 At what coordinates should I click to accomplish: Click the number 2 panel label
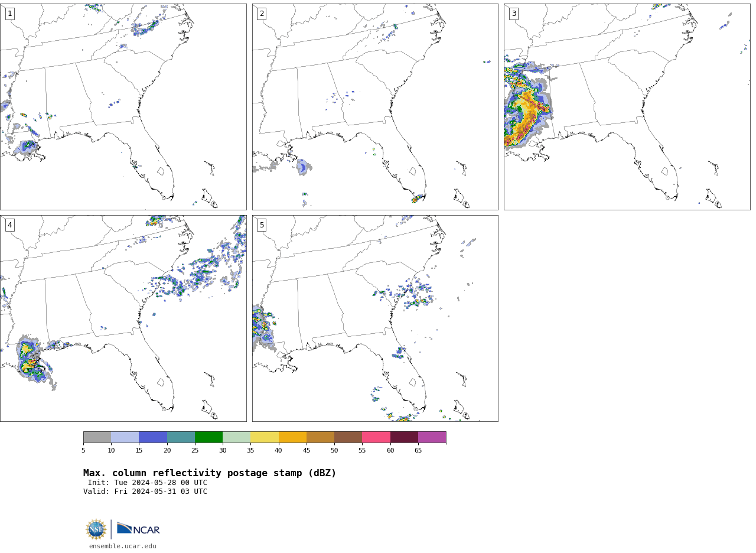pos(262,14)
